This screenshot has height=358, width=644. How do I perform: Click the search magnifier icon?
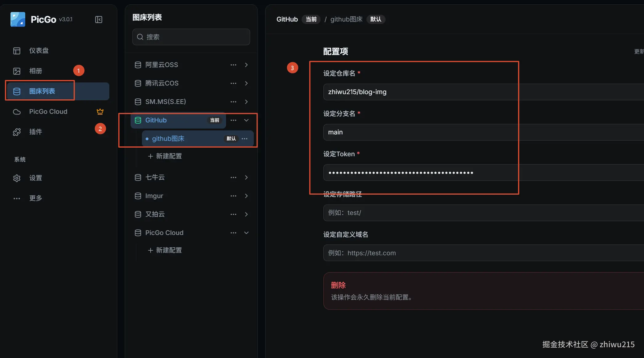tap(140, 37)
